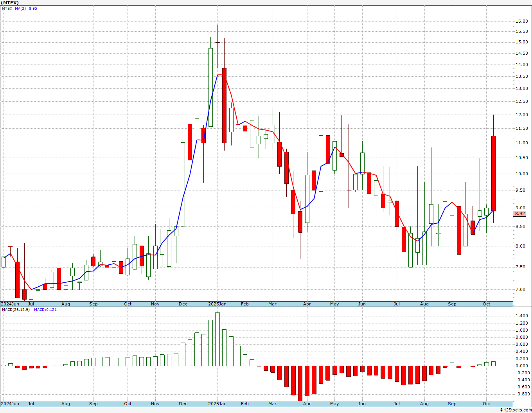Click 0.000 zero line label on MACD axis
532x413 pixels.
coord(521,366)
